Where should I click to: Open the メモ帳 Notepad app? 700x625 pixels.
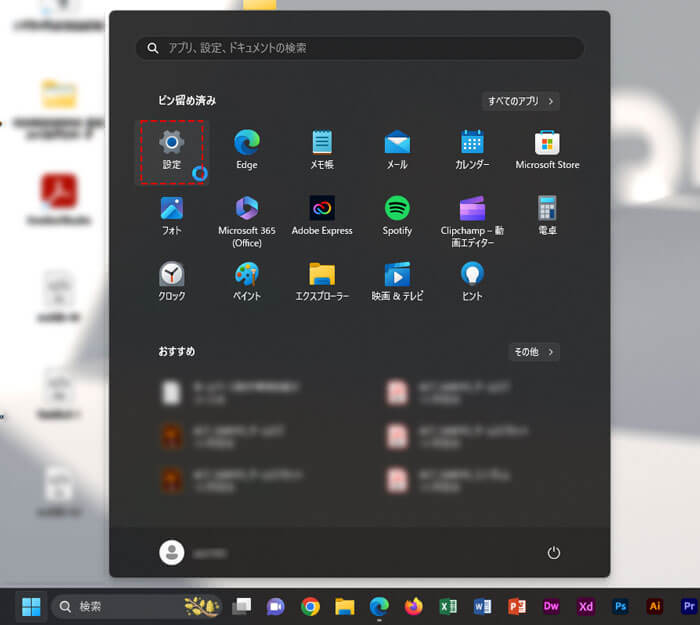tap(322, 151)
